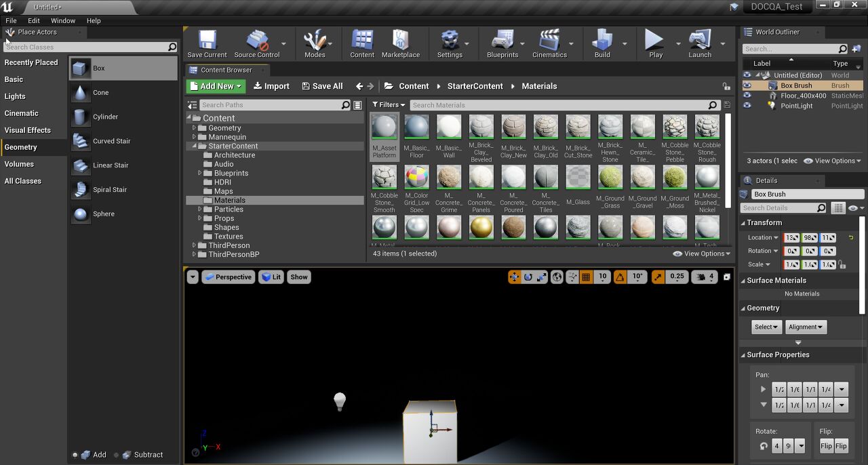The image size is (868, 465).
Task: Open World Outliner View Options dropdown
Action: coord(832,161)
